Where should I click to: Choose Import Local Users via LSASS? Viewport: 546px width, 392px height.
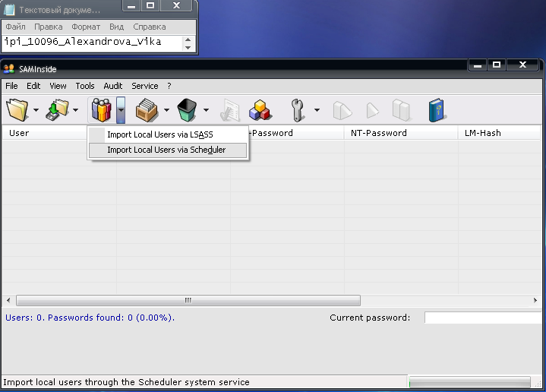(x=168, y=134)
